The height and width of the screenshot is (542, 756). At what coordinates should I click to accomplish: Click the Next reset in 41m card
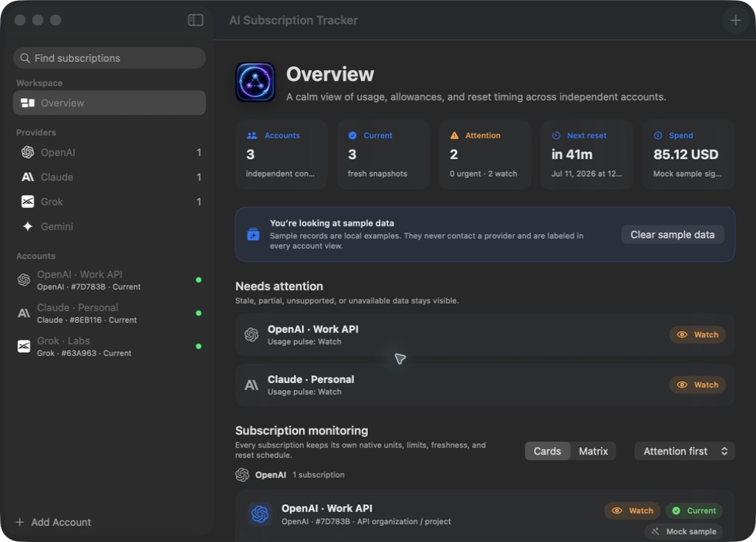click(x=587, y=154)
